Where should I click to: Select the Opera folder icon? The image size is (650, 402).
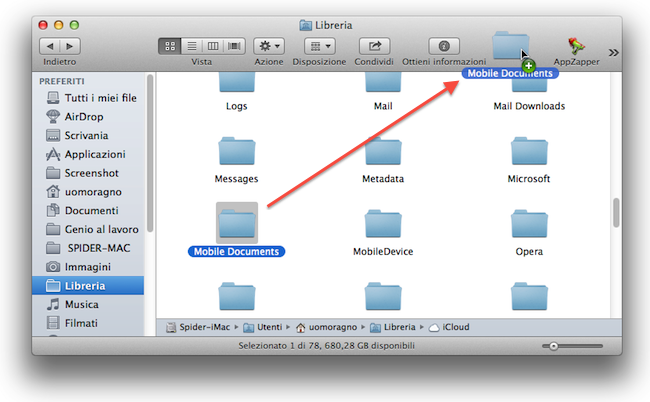529,226
